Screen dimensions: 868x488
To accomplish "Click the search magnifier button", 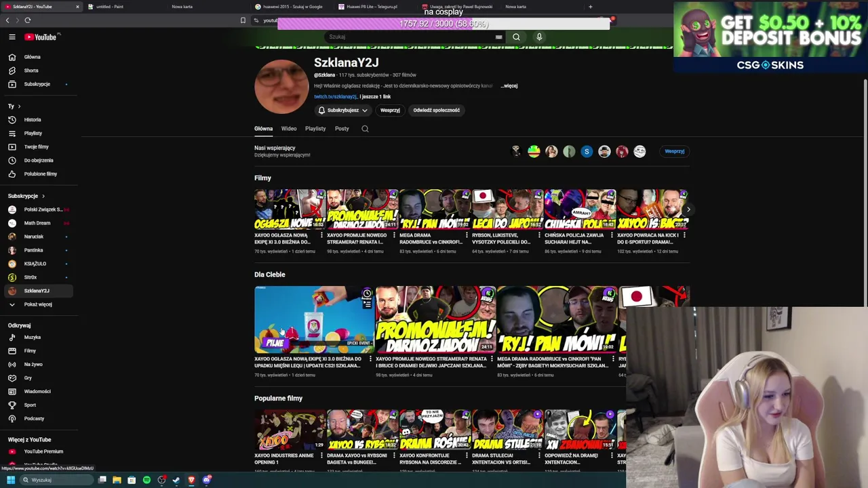I will click(x=516, y=37).
